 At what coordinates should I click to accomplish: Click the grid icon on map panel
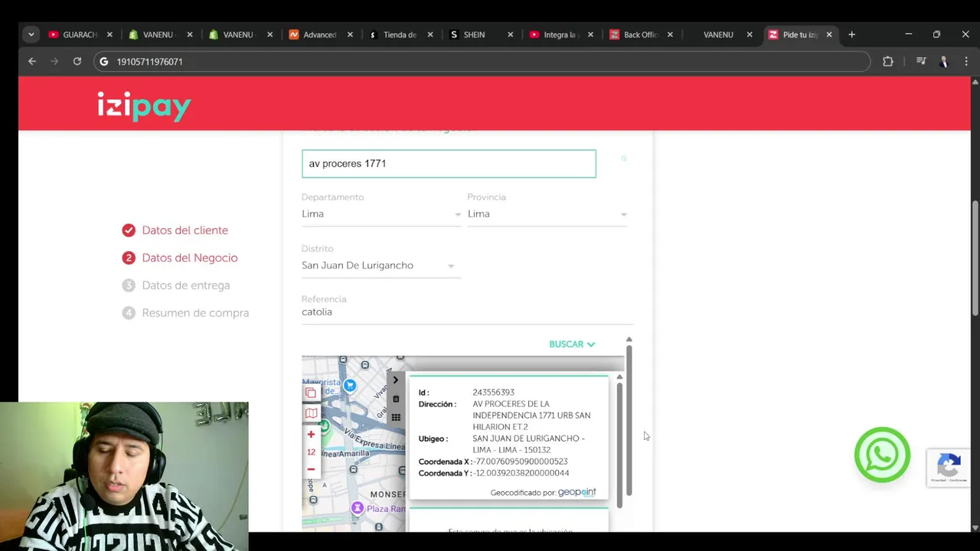[x=396, y=417]
